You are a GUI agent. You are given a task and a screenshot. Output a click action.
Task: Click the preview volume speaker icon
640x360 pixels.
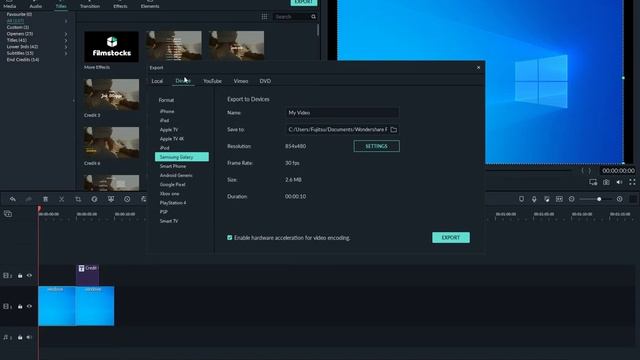[619, 182]
